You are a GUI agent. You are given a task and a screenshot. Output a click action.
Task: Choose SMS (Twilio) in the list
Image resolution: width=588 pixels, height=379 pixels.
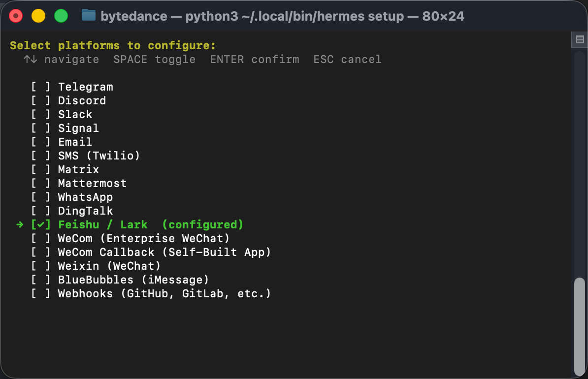(99, 156)
